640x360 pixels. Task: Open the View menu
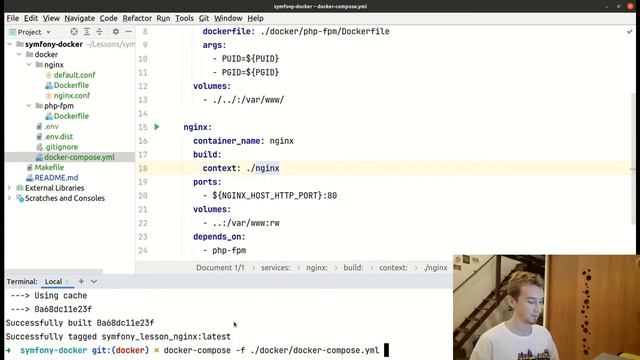coord(51,18)
